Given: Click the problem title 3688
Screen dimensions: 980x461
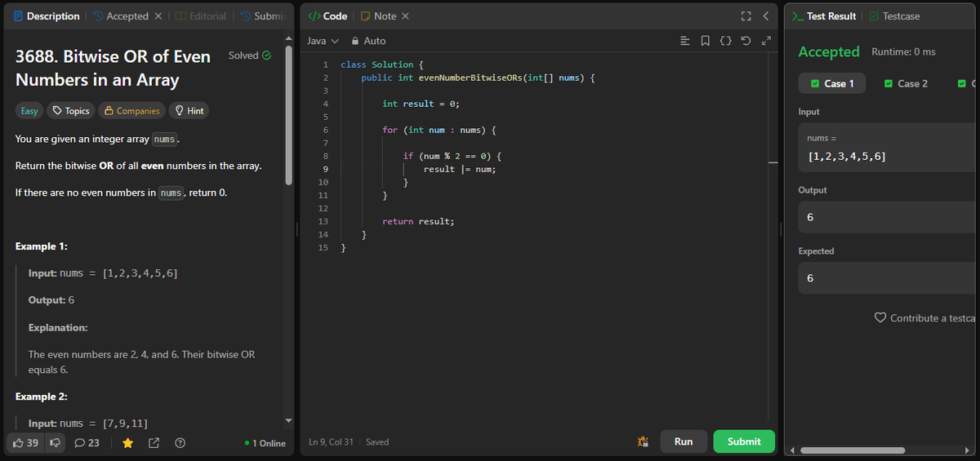Looking at the screenshot, I should (113, 68).
